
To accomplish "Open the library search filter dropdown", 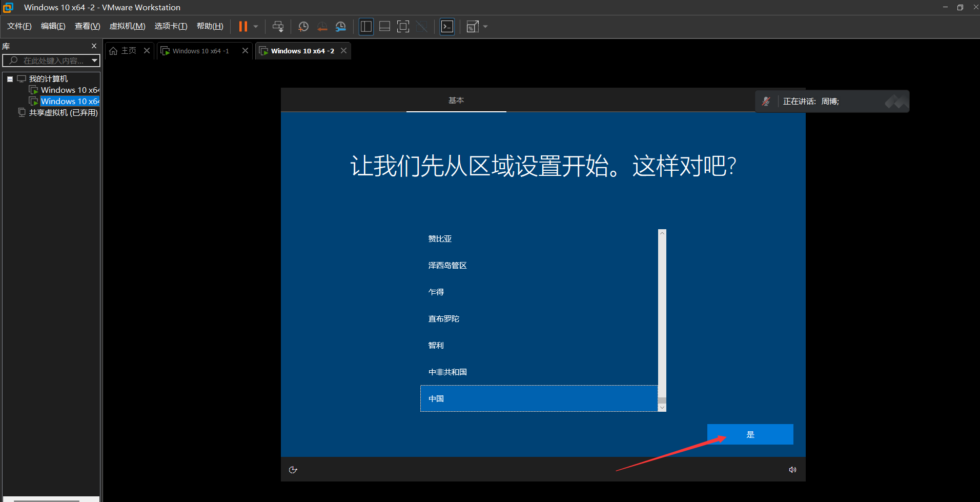I will coord(94,61).
